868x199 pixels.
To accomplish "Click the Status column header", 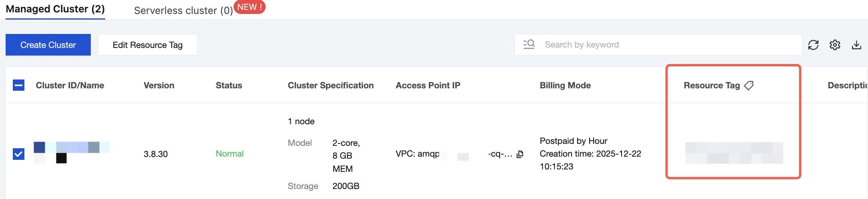I will pos(229,86).
